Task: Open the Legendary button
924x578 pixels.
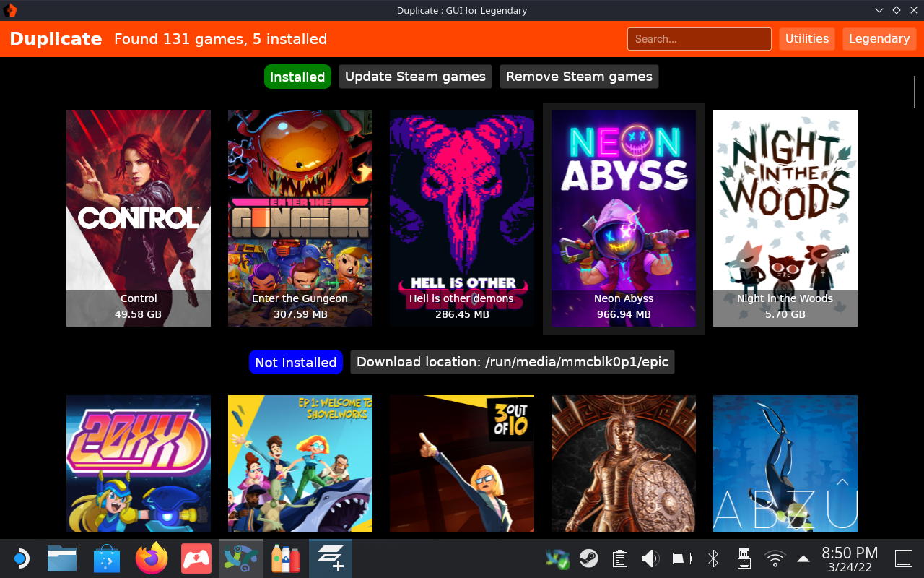Action: click(879, 39)
